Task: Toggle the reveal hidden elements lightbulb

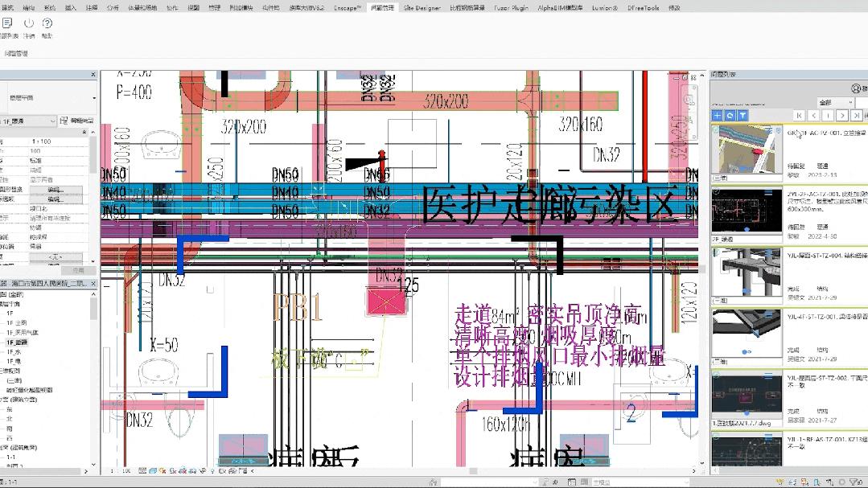Action: tap(212, 474)
